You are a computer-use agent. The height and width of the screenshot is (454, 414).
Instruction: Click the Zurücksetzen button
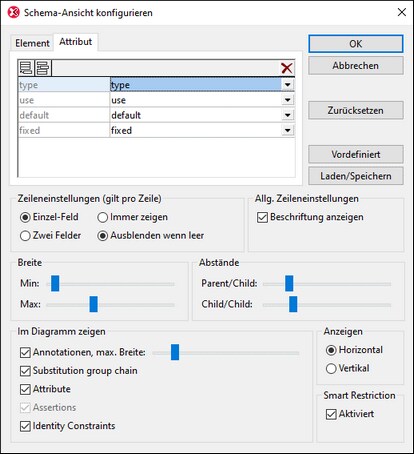(x=356, y=110)
